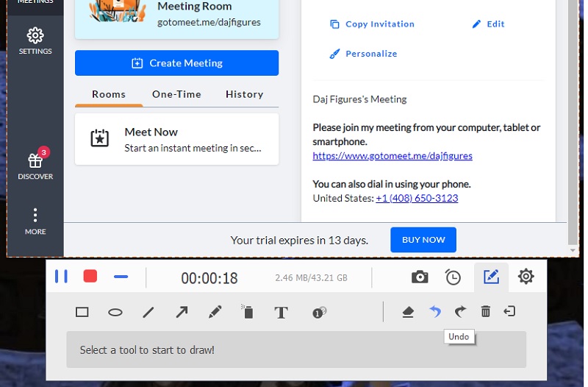
Task: Switch to the One-Time tab
Action: (x=176, y=94)
